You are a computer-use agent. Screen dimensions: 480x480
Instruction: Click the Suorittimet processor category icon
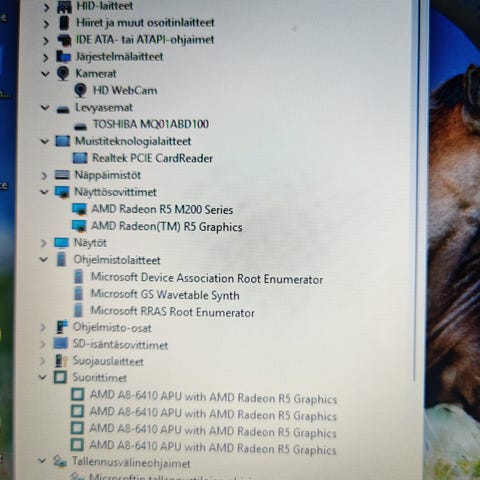(x=60, y=377)
